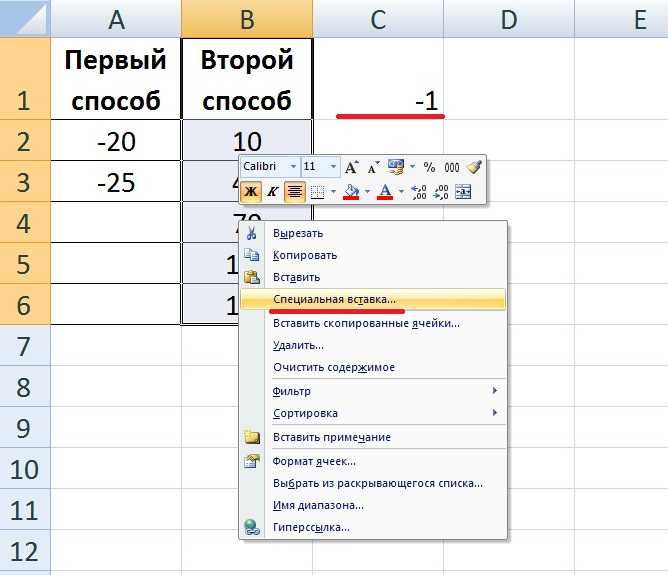
Task: Choose Вырезать from context menu
Action: [x=373, y=233]
